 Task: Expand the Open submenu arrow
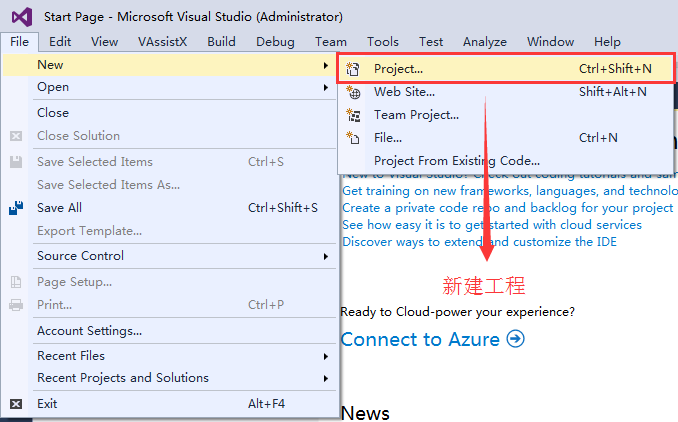coord(326,87)
